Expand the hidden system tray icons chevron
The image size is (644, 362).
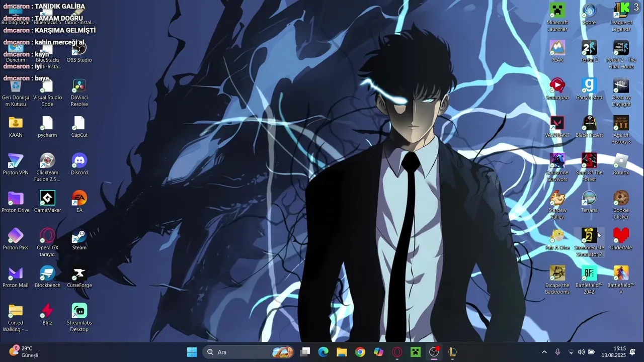[x=544, y=352]
